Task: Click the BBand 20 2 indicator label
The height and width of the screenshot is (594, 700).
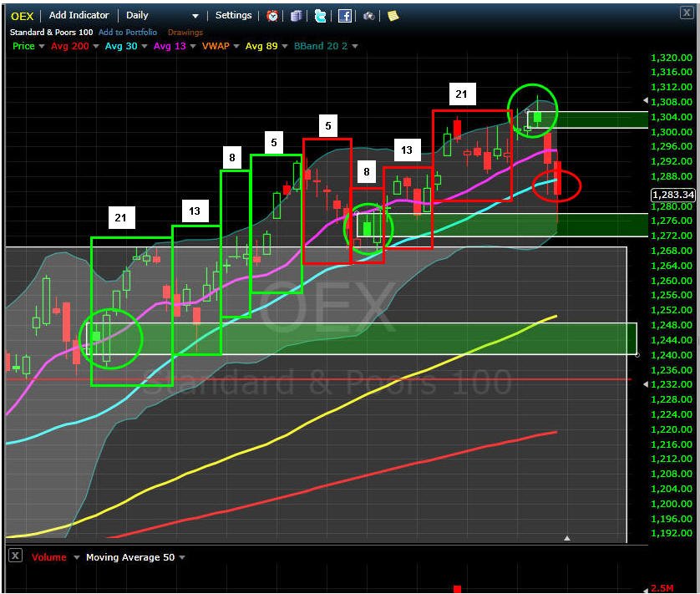Action: coord(321,46)
